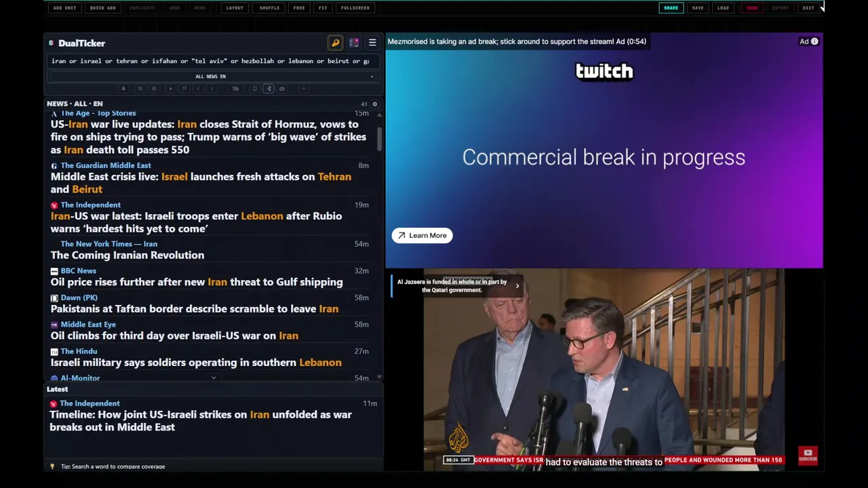This screenshot has height=488, width=868.
Task: Click the play auto-scroll icon
Action: [170, 89]
